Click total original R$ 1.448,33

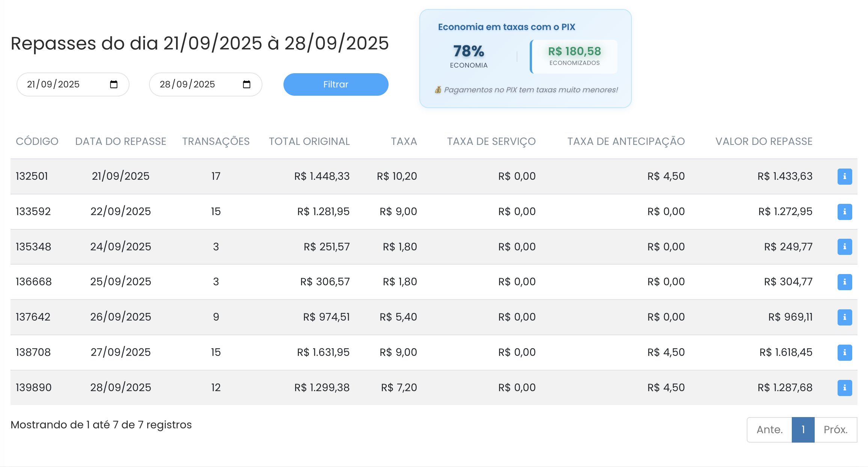322,176
